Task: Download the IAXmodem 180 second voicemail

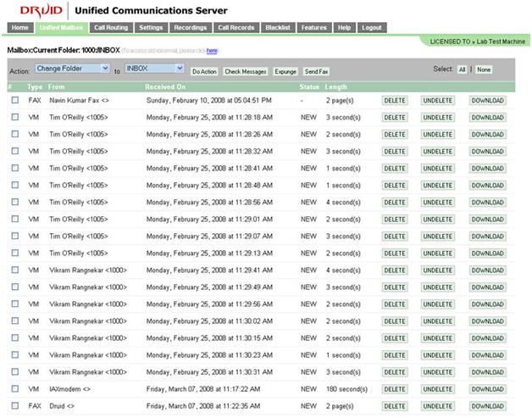Action: tap(487, 388)
